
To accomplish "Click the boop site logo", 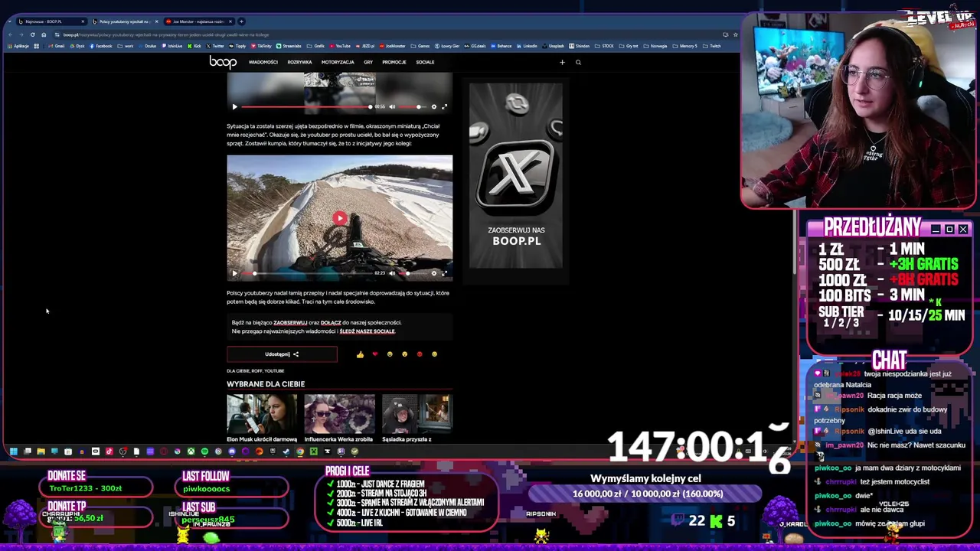I will [223, 62].
